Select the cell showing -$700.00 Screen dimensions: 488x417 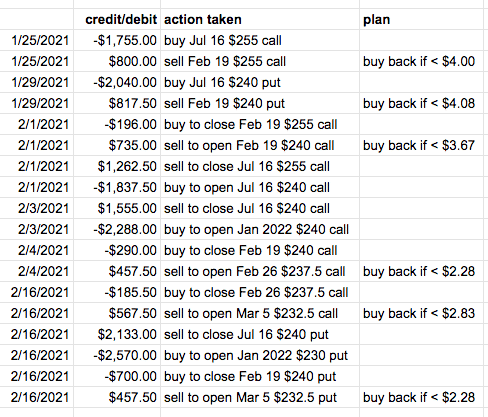(117, 376)
